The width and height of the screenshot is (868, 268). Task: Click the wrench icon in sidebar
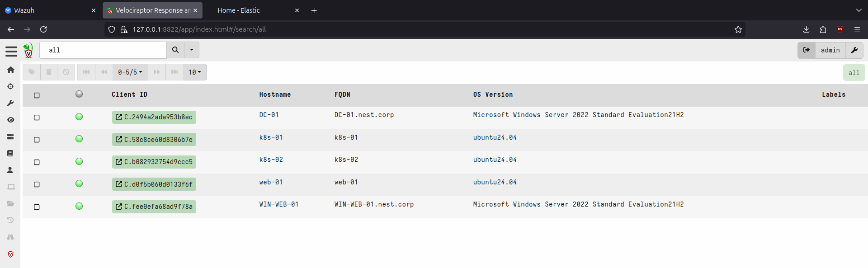pyautogui.click(x=11, y=103)
